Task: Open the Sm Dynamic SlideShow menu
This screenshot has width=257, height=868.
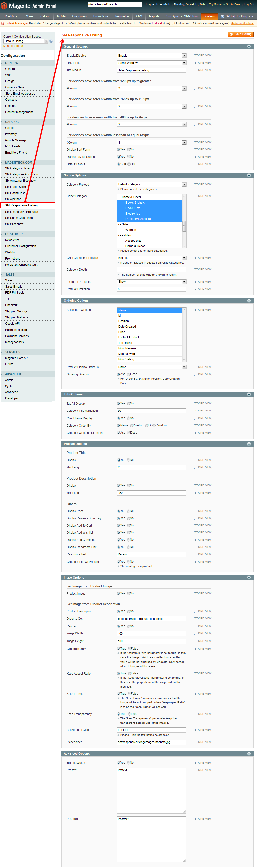Action: pyautogui.click(x=182, y=16)
